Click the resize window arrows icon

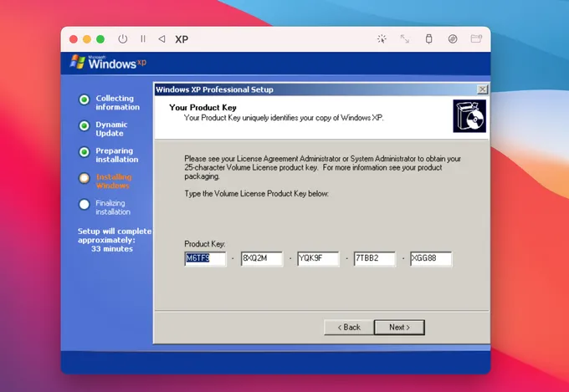(x=405, y=38)
